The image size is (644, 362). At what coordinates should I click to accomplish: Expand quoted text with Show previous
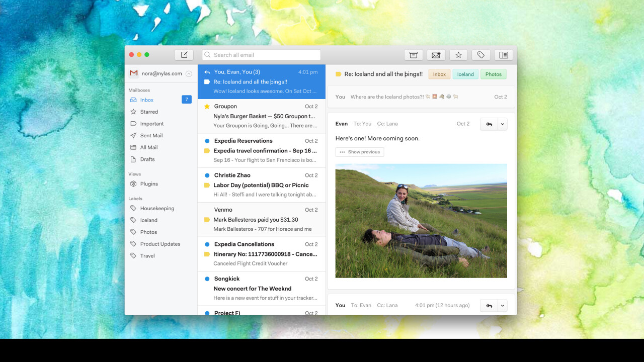(x=360, y=152)
